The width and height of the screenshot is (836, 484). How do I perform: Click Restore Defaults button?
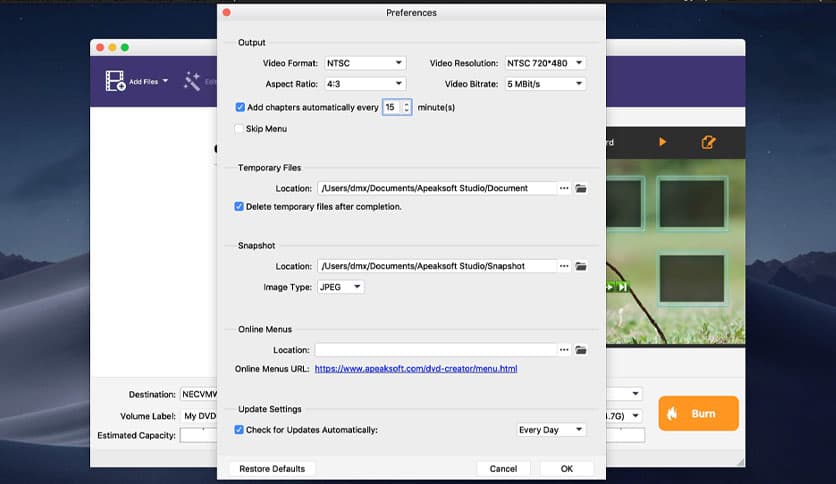(272, 469)
